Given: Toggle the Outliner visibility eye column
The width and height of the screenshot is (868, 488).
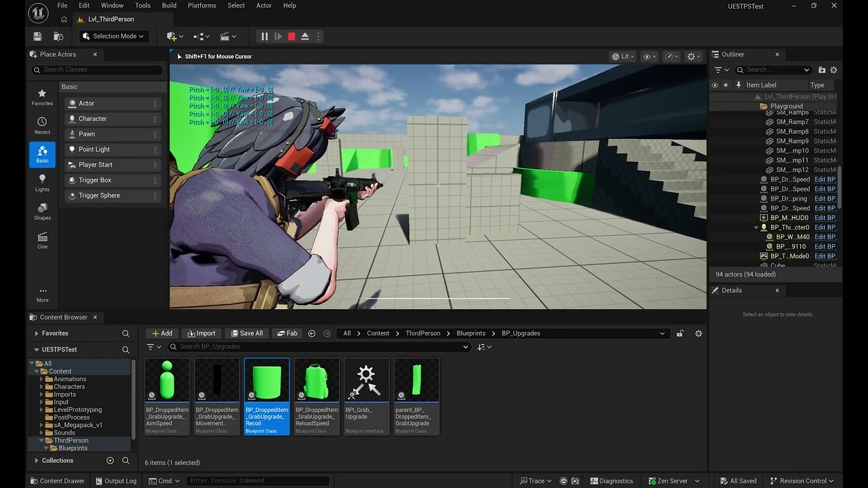Looking at the screenshot, I should [x=715, y=85].
